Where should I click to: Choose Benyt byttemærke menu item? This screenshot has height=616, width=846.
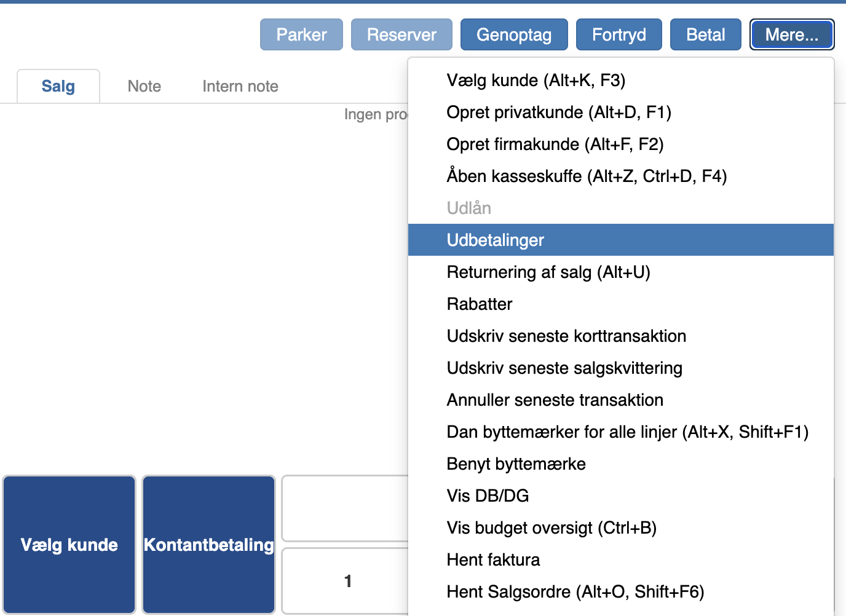point(516,464)
